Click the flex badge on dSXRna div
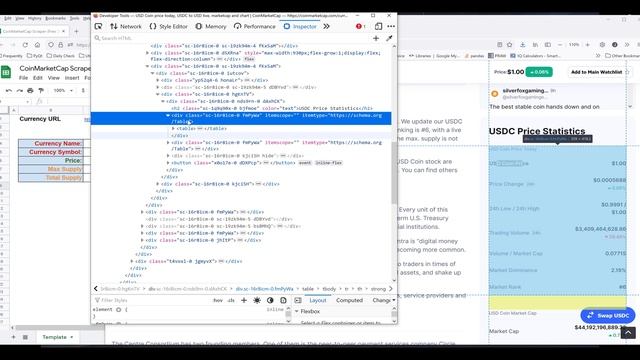The height and width of the screenshot is (360, 640). [249, 59]
